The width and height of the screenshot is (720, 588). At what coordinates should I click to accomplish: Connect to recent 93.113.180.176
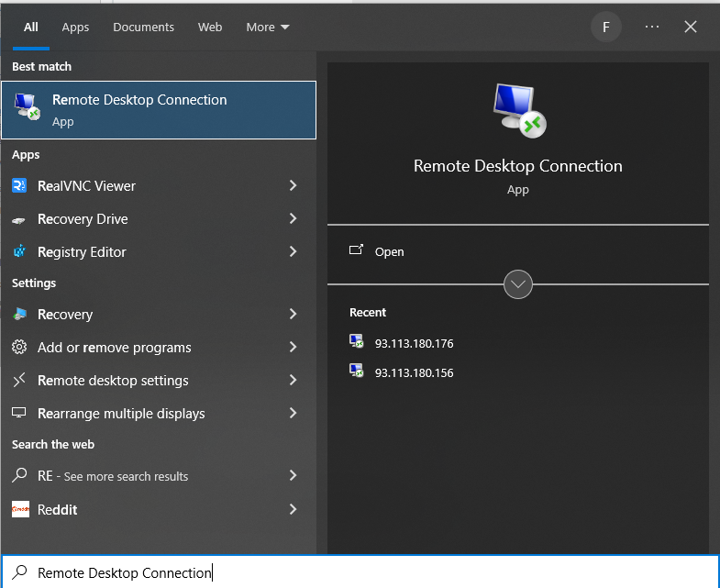(414, 344)
